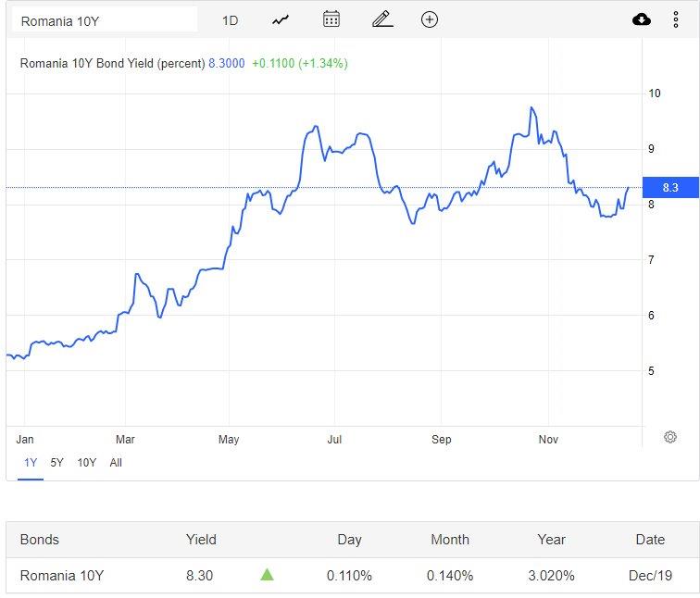
Task: Click the Jul label on the time axis
Action: tap(334, 439)
